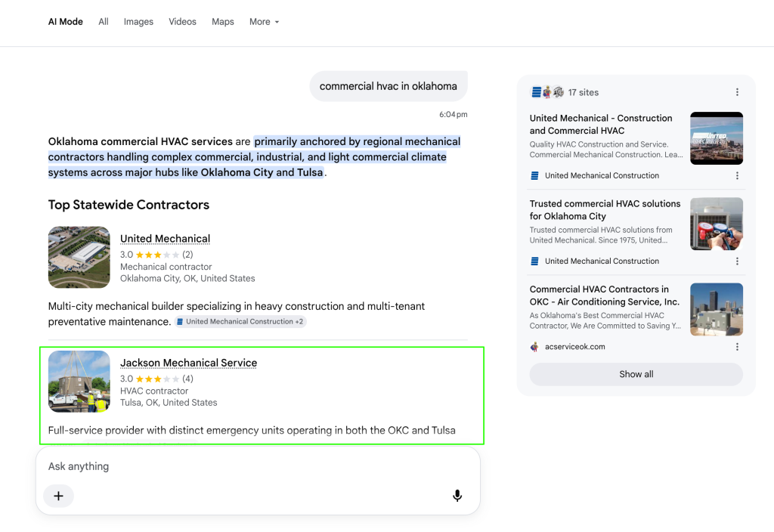
Task: Open Trusted commercial HVAC solutions for Oklahoma City
Action: click(x=605, y=210)
